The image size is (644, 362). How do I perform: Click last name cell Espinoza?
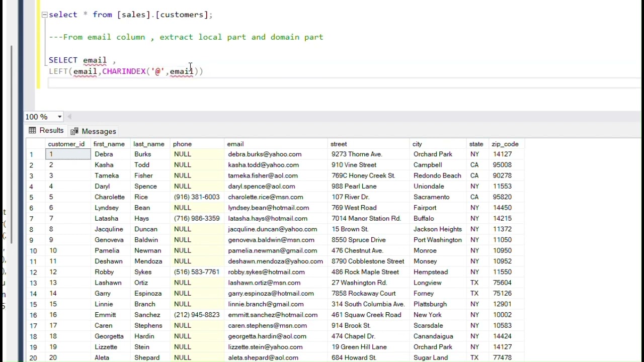150,294
